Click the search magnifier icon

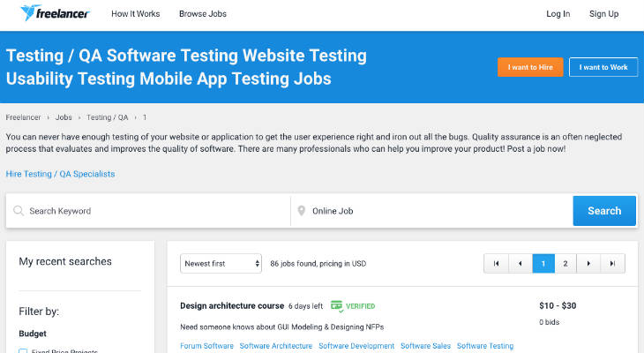click(x=19, y=211)
